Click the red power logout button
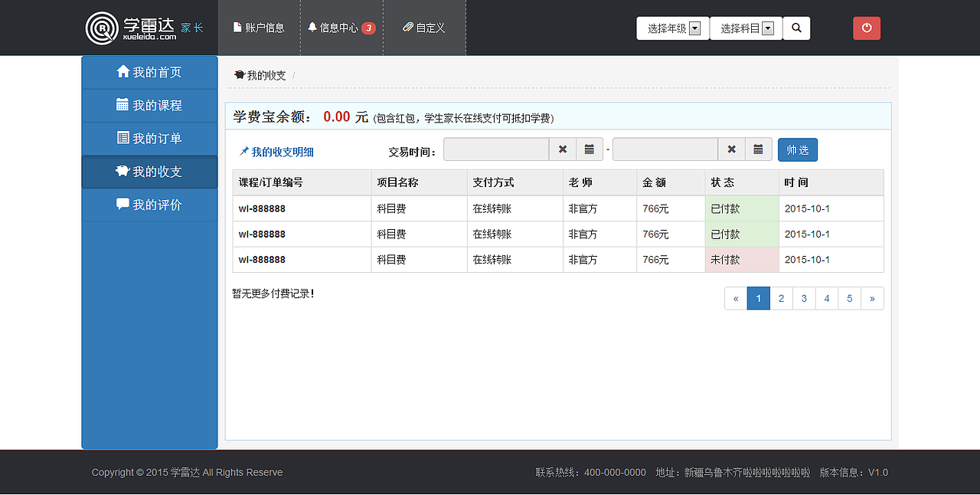The width and height of the screenshot is (980, 495). [x=867, y=28]
